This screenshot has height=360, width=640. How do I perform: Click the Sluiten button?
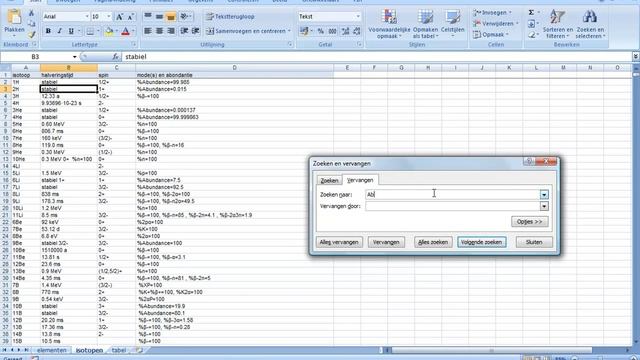[x=534, y=242]
